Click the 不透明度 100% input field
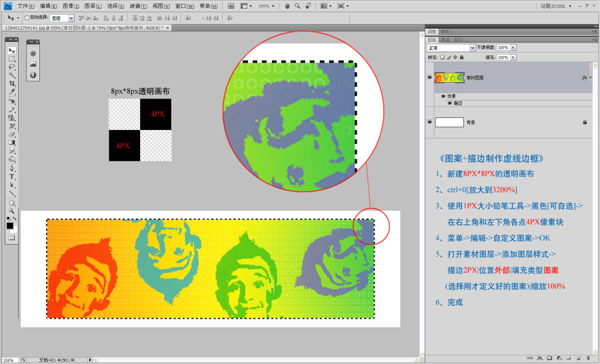 503,47
